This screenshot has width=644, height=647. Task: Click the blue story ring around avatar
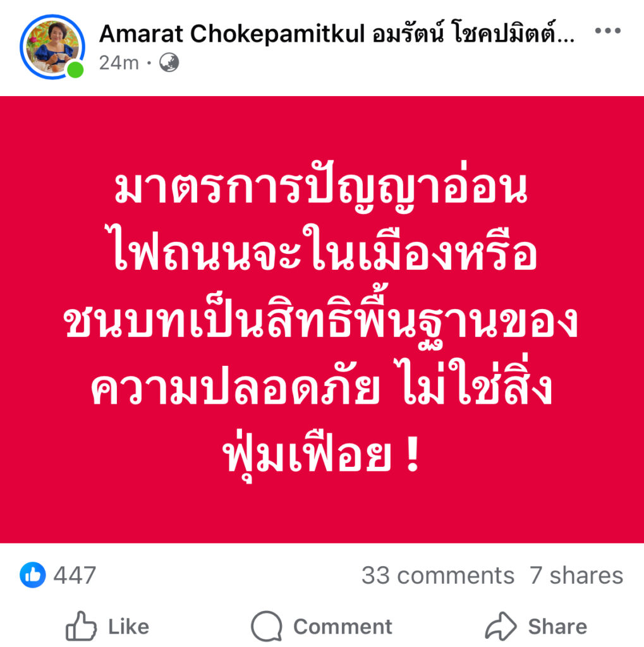(52, 47)
